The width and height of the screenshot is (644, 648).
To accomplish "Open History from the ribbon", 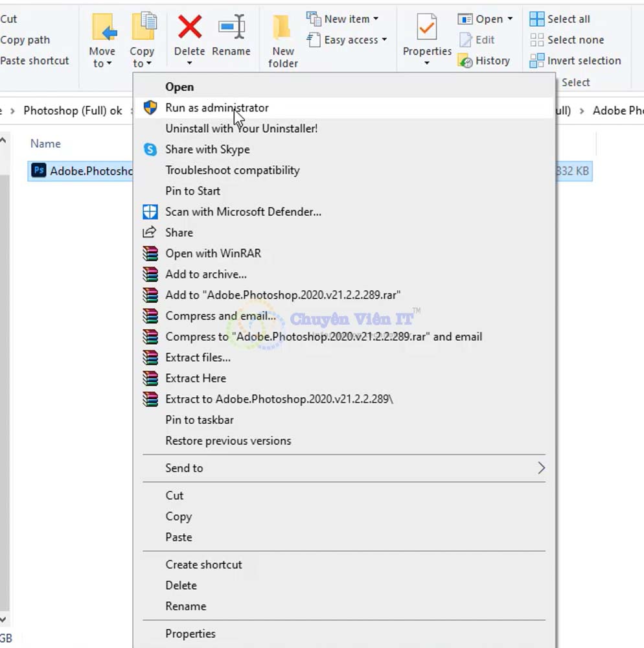I will click(x=485, y=61).
